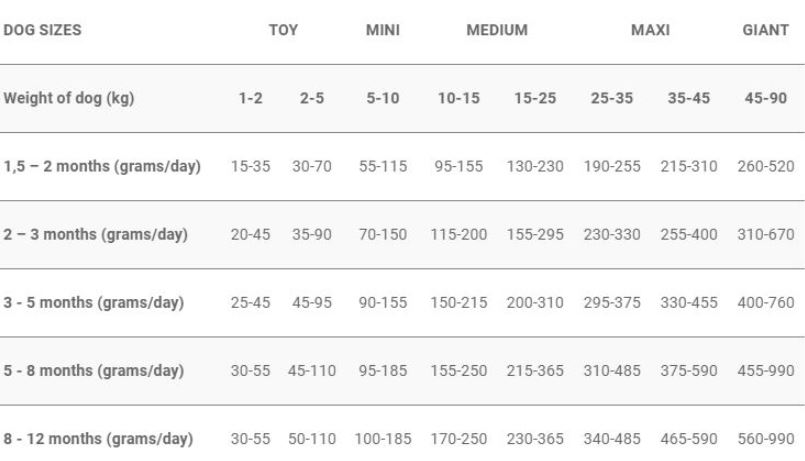The image size is (805, 461).
Task: Click the 465-590 grams cell
Action: 688,439
